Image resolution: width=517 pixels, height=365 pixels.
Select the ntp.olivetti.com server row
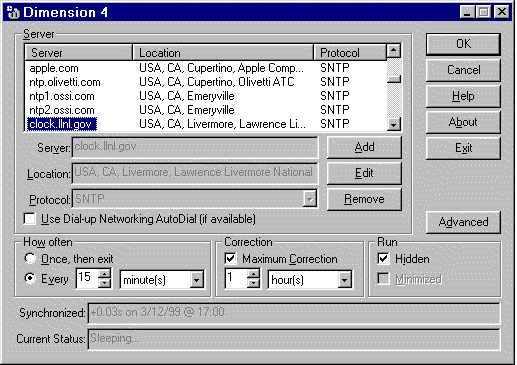coord(206,82)
